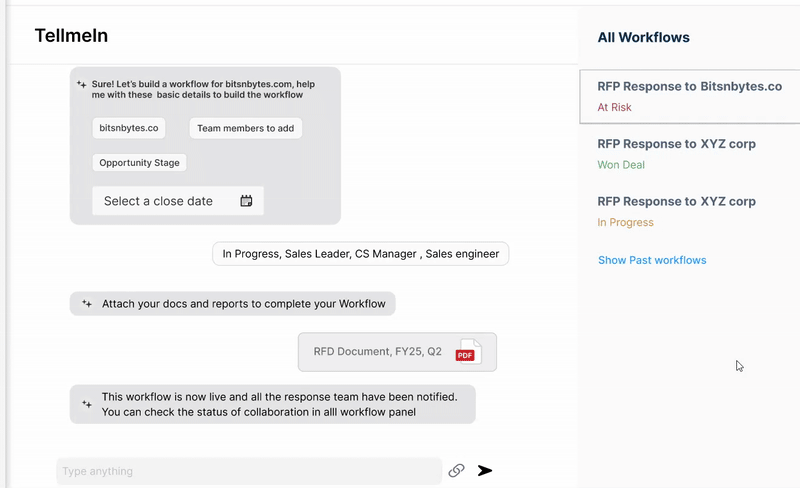
Task: Open the PDF icon on RFD Document
Action: [x=468, y=351]
